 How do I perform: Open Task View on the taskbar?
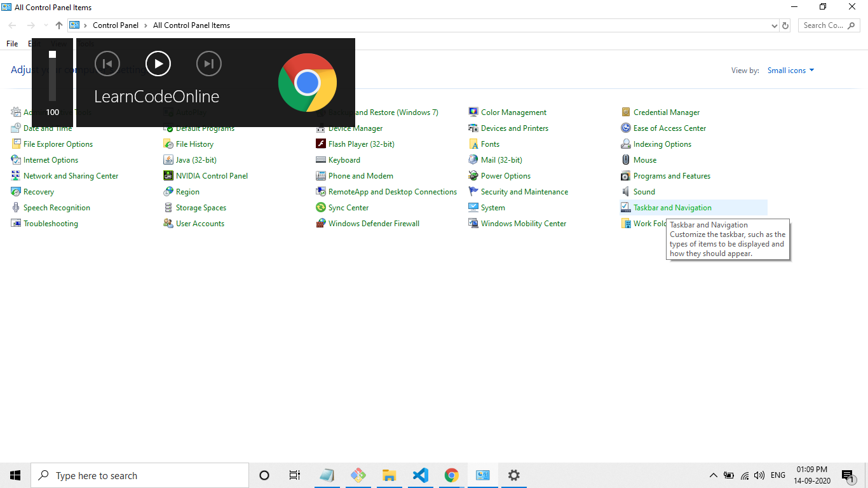point(294,475)
